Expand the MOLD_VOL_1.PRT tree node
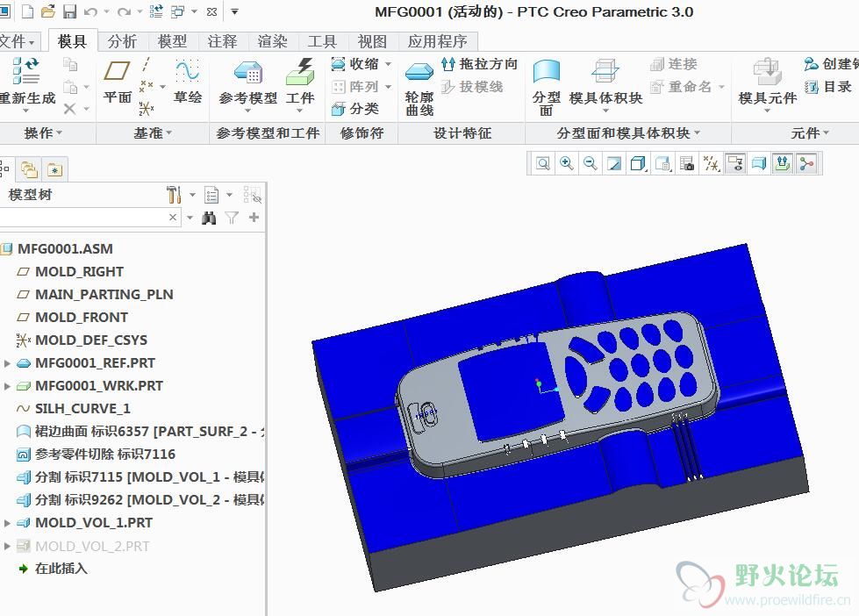 (x=7, y=523)
